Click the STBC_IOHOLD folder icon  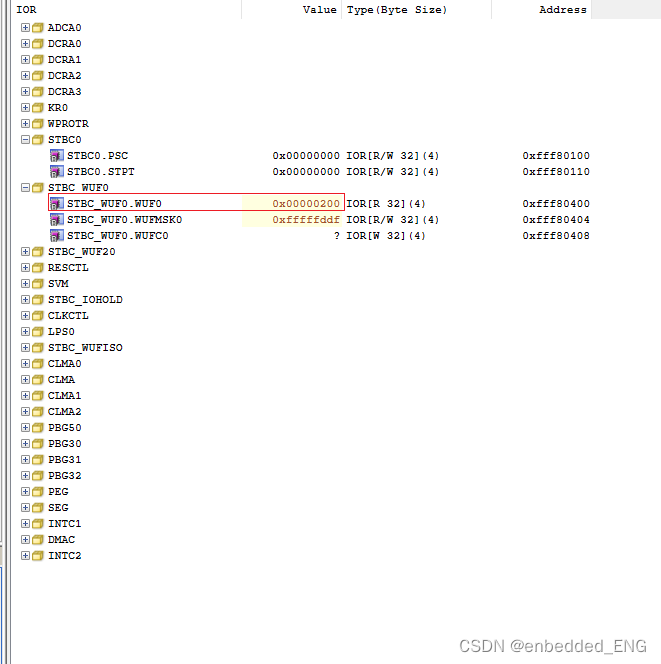click(x=38, y=300)
